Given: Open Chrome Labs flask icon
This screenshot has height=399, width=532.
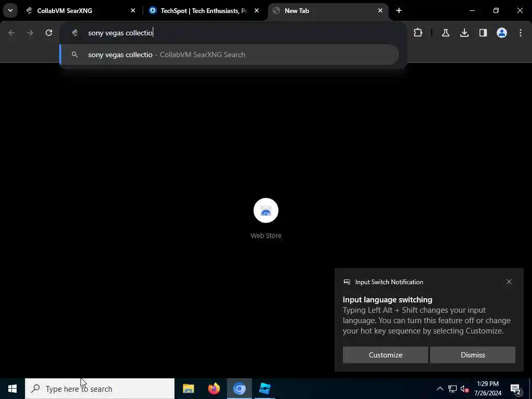Looking at the screenshot, I should coord(445,33).
